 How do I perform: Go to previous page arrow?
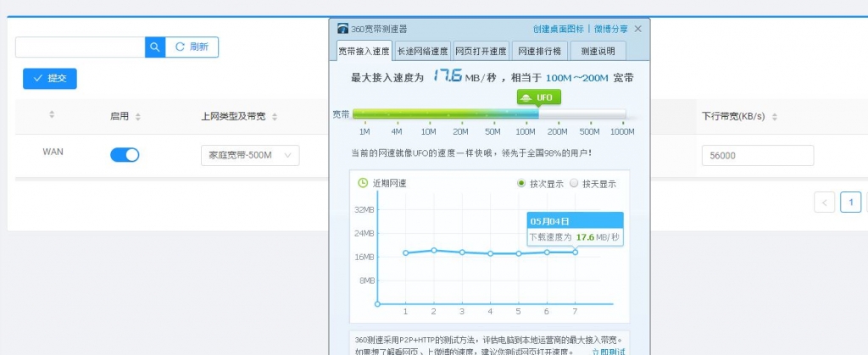tap(824, 202)
